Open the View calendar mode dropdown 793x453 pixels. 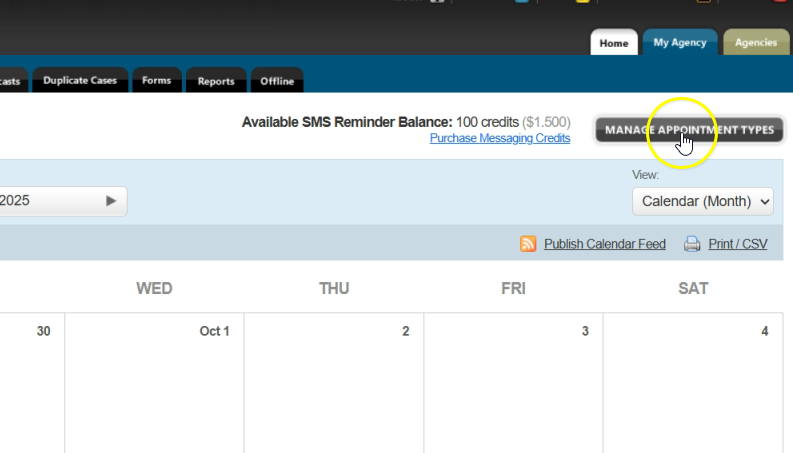tap(703, 201)
